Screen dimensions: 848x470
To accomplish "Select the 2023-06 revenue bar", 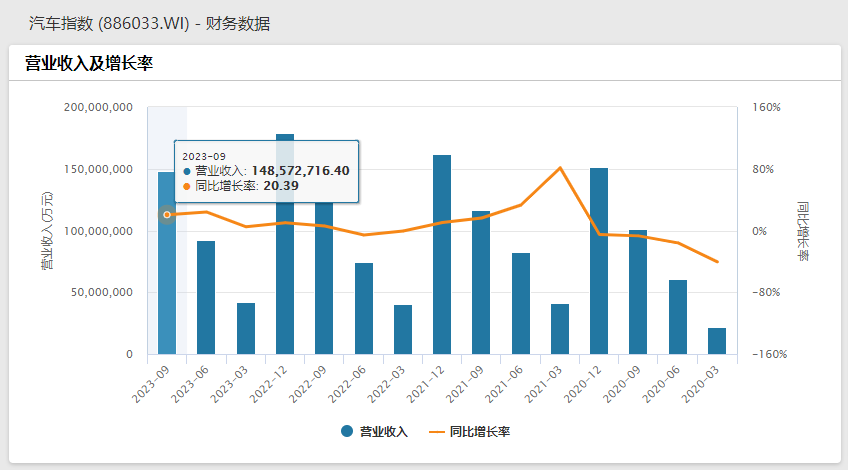I will click(206, 298).
